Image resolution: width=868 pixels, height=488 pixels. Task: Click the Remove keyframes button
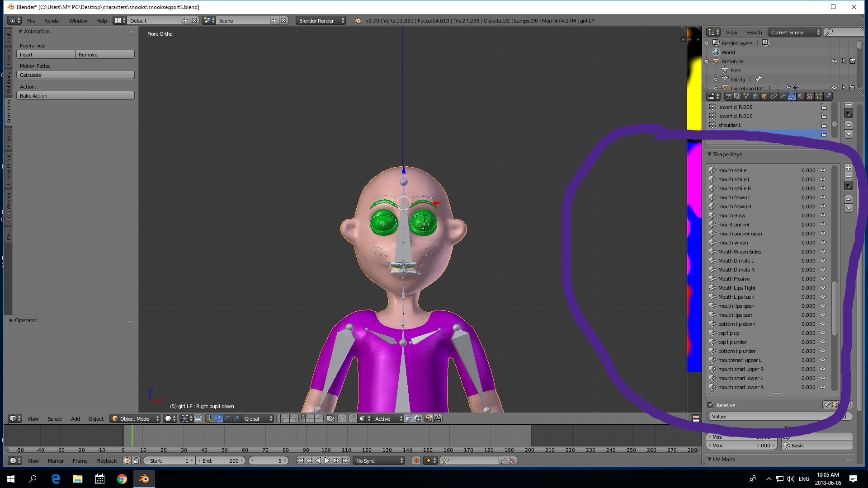[105, 55]
